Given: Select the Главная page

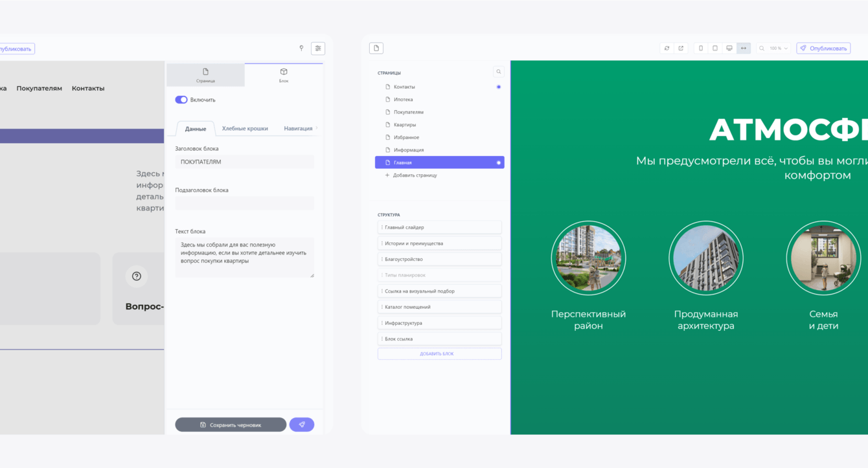Looking at the screenshot, I should pos(439,162).
